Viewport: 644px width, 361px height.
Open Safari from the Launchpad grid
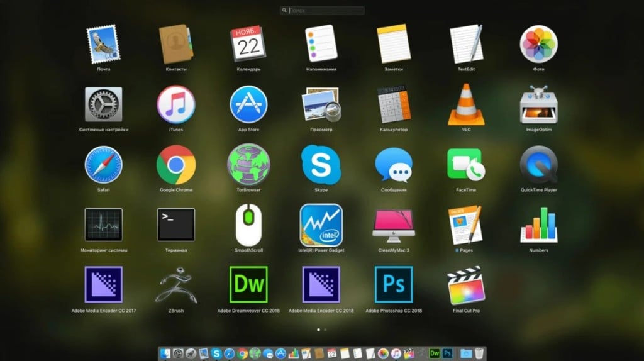click(x=103, y=165)
